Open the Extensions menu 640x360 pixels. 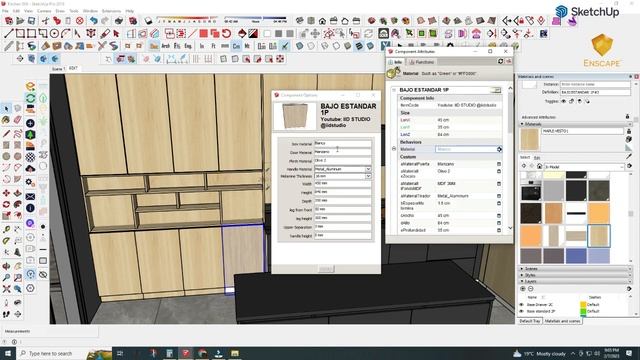[x=111, y=11]
